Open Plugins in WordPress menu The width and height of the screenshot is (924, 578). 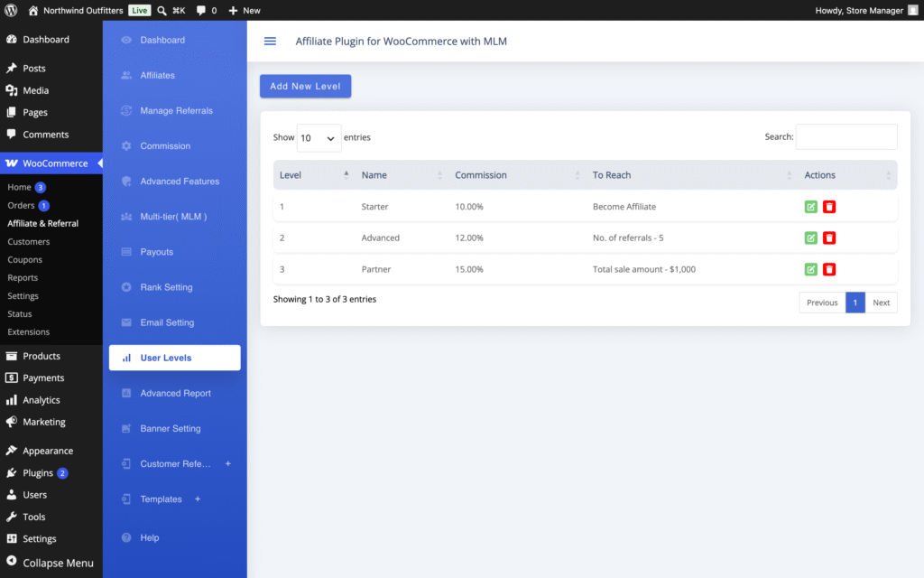(51, 473)
